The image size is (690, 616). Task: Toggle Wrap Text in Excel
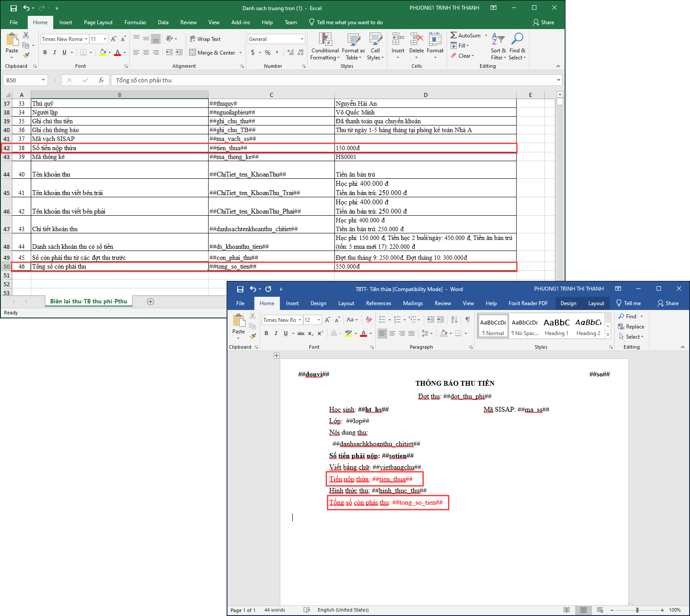tap(205, 39)
